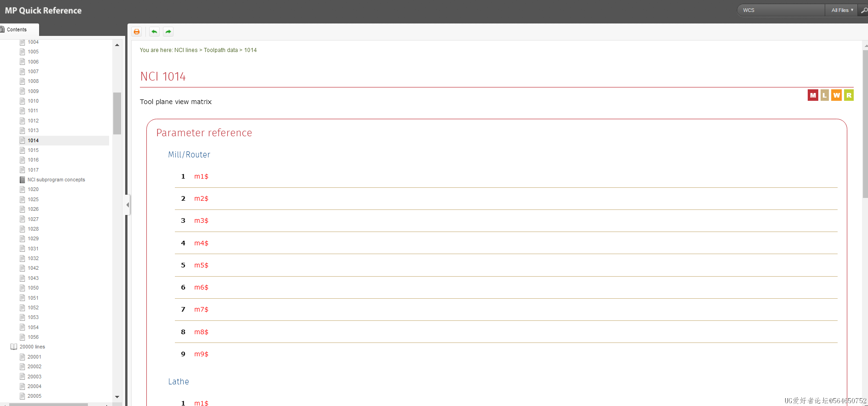Click the Print toolbar icon
The width and height of the screenshot is (868, 406).
coord(136,32)
